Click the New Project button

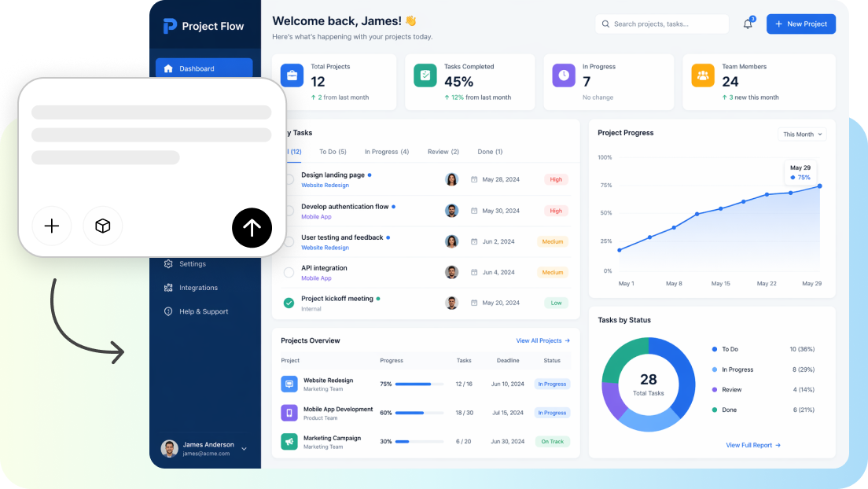(801, 24)
